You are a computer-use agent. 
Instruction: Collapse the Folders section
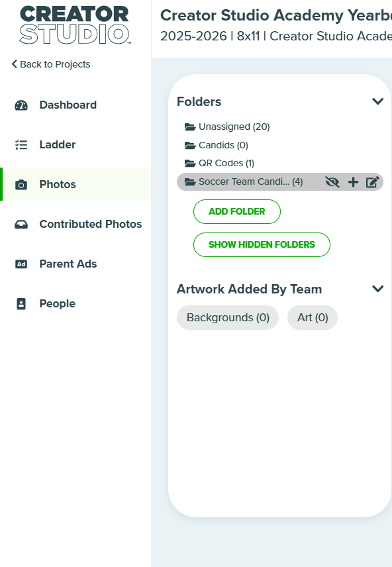[377, 101]
